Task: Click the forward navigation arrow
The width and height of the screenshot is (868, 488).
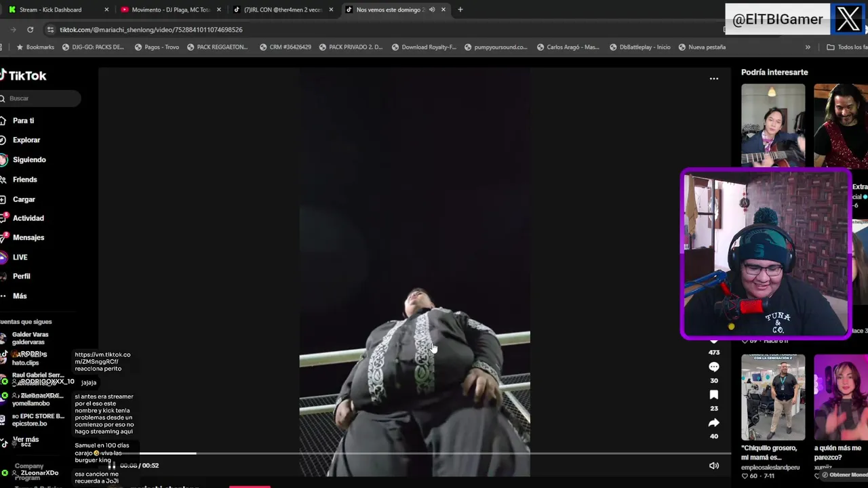Action: pyautogui.click(x=13, y=30)
